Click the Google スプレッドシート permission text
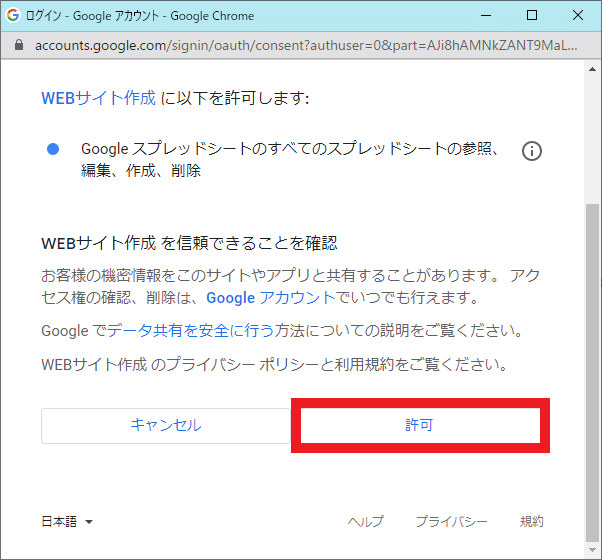The image size is (602, 560). (290, 159)
